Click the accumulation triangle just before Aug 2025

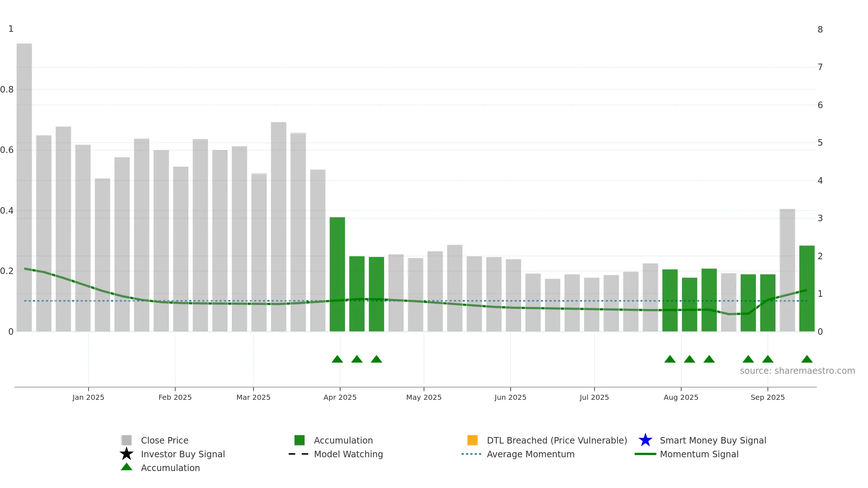(670, 359)
